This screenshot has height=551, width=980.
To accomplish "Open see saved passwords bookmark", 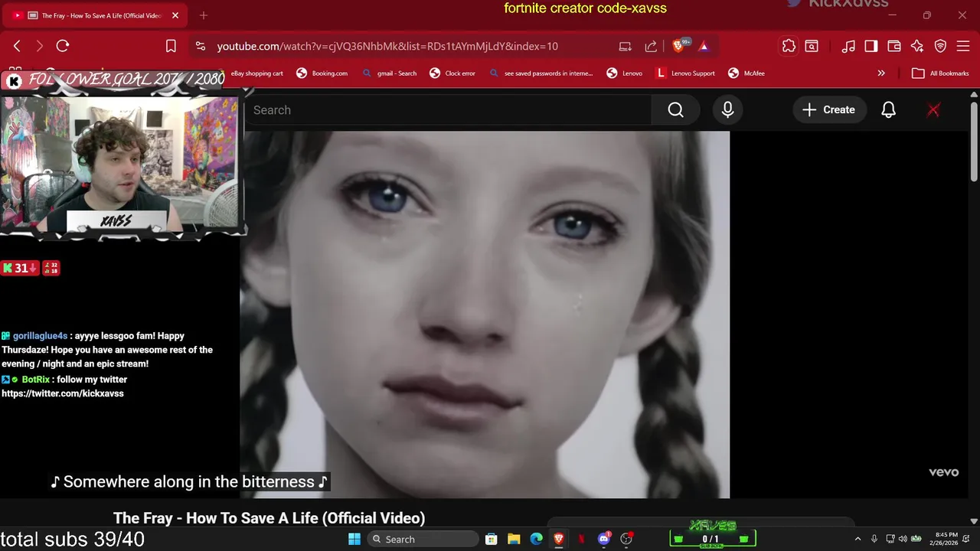I will [541, 73].
